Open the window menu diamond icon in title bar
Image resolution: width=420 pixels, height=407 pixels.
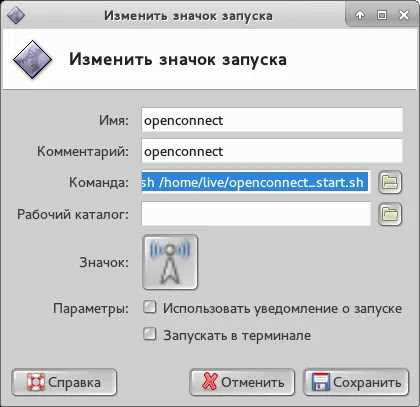(x=16, y=15)
